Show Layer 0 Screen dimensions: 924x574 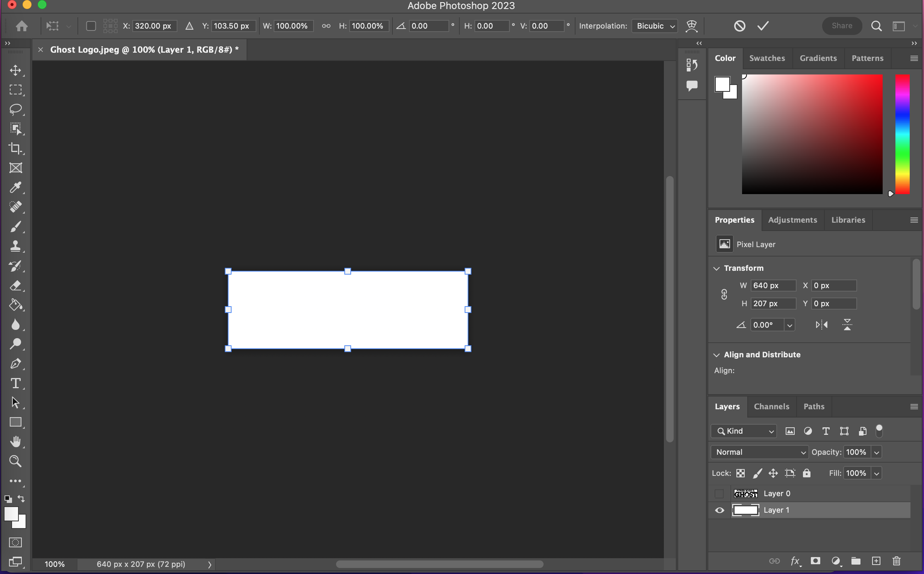pos(719,494)
